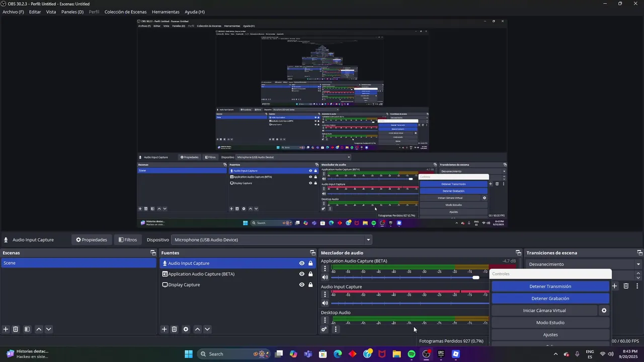
Task: Open virtual camera settings gear
Action: click(604, 311)
